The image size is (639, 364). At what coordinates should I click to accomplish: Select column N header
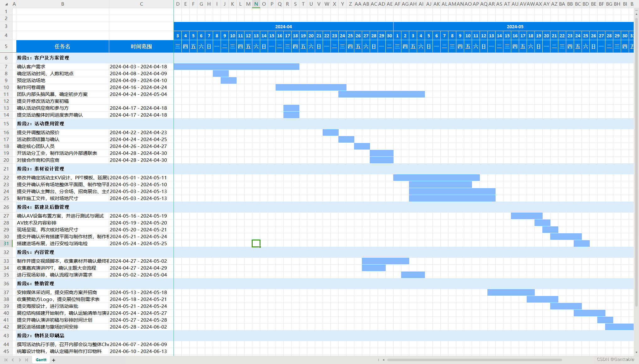click(256, 4)
